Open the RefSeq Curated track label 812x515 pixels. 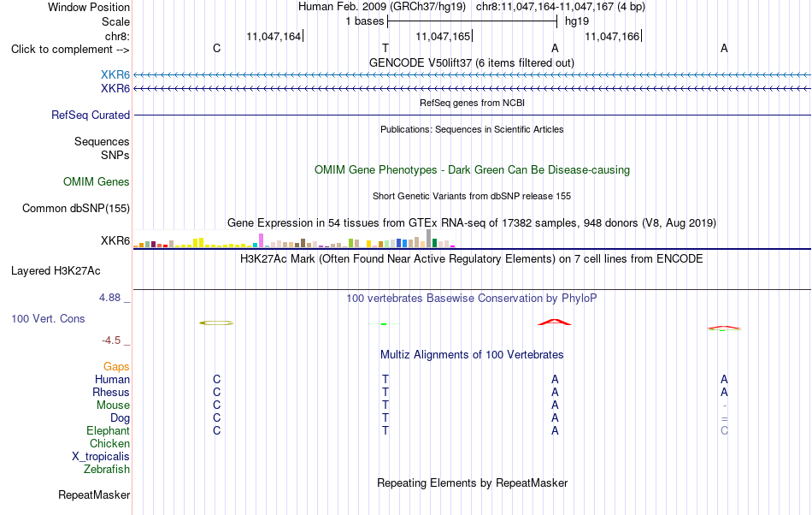click(x=90, y=115)
